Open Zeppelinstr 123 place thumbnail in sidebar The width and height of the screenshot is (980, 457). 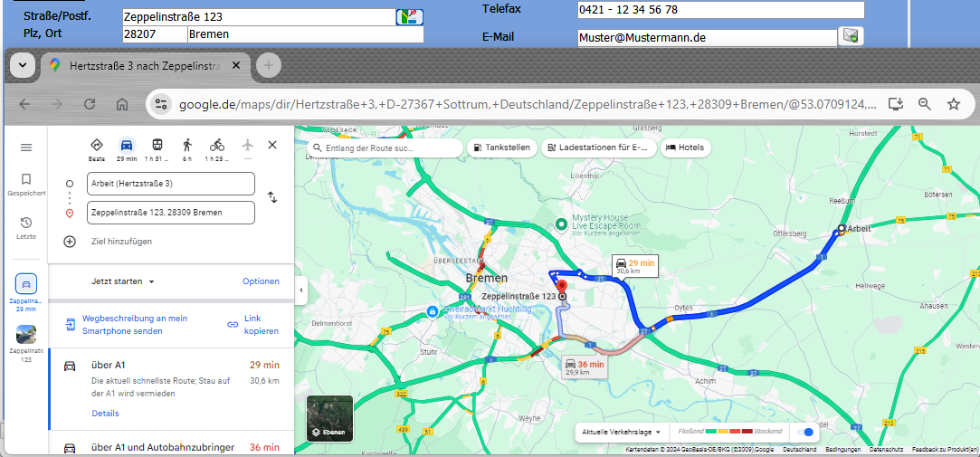26,344
